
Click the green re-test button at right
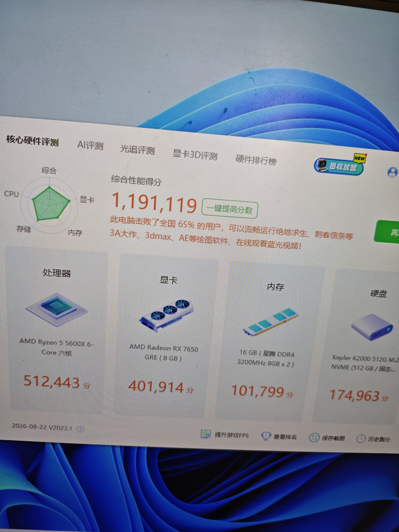(x=387, y=232)
